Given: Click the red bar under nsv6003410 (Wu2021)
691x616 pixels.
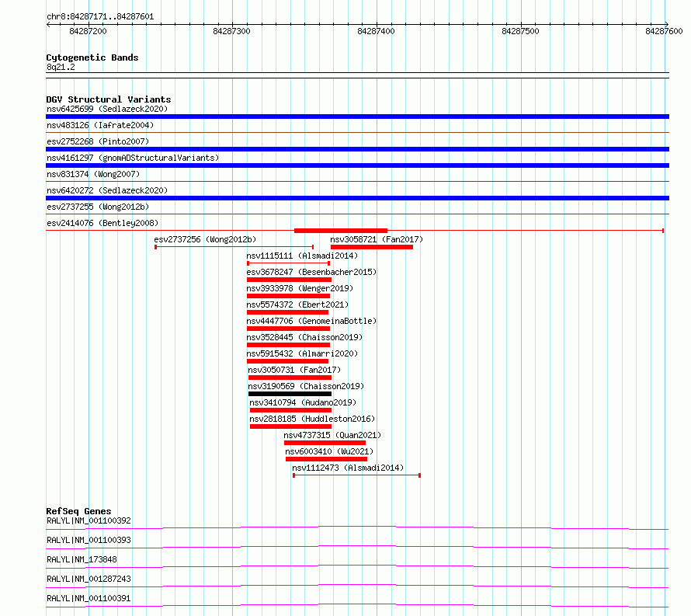Looking at the screenshot, I should pos(327,459).
